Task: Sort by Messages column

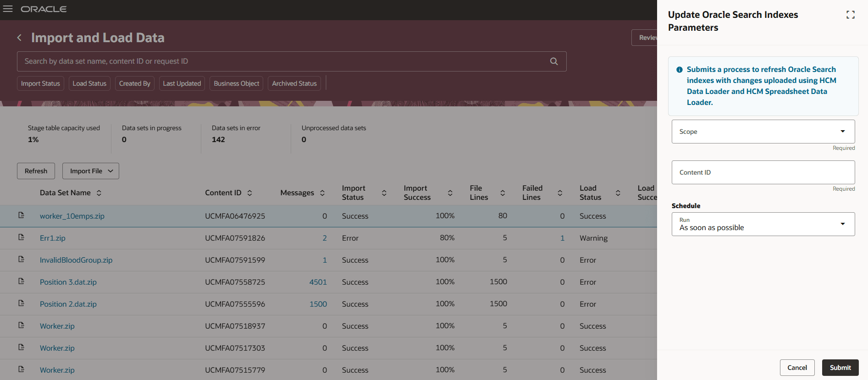Action: pos(322,193)
